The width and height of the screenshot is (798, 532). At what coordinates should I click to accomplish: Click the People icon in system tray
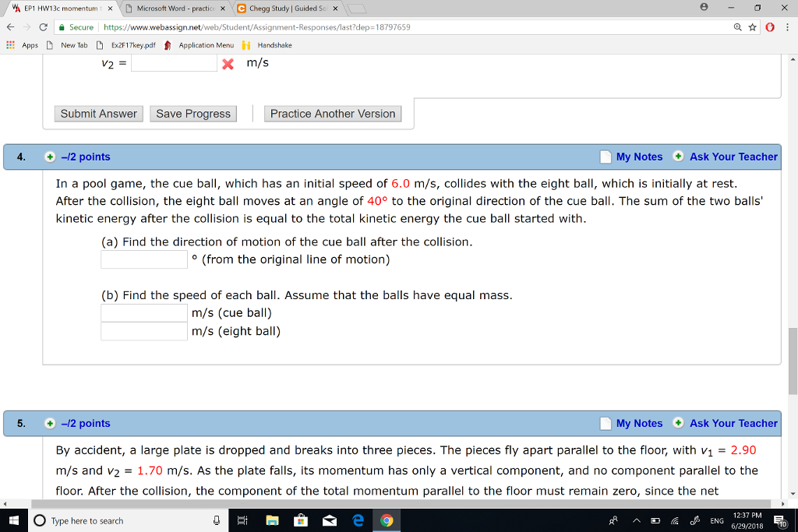click(x=613, y=521)
